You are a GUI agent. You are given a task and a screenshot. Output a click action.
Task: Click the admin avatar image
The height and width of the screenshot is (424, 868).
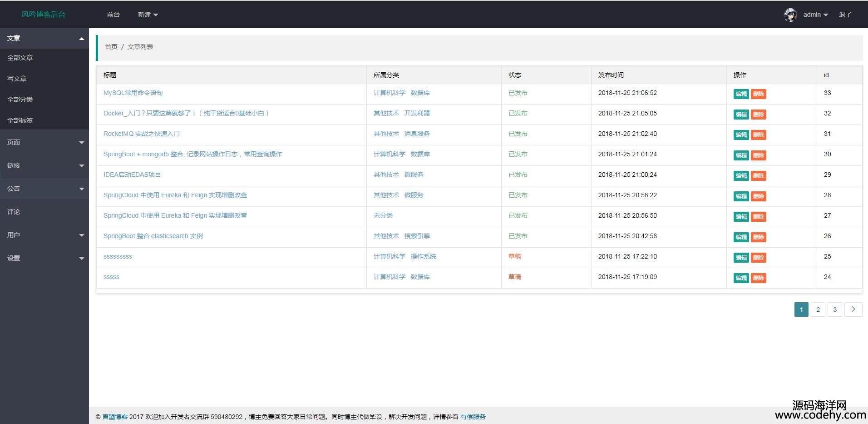[x=790, y=15]
